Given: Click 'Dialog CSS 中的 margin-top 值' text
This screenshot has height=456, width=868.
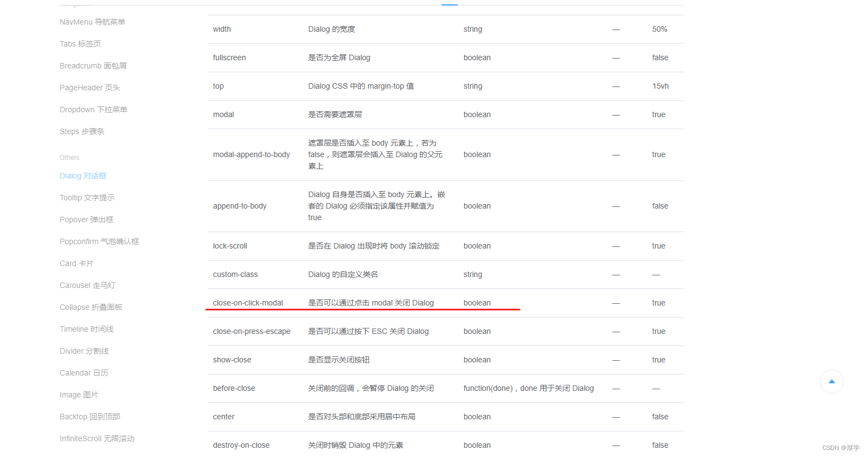Looking at the screenshot, I should [x=361, y=86].
